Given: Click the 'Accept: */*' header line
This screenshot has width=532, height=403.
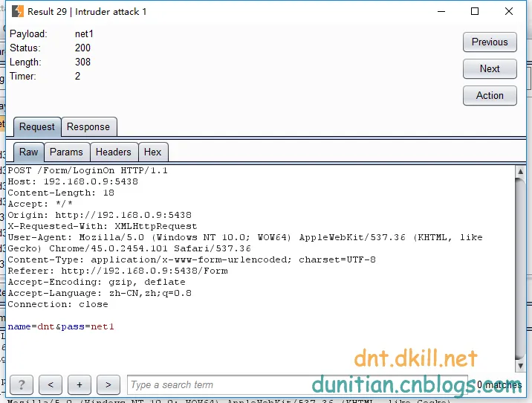Looking at the screenshot, I should [40, 204].
